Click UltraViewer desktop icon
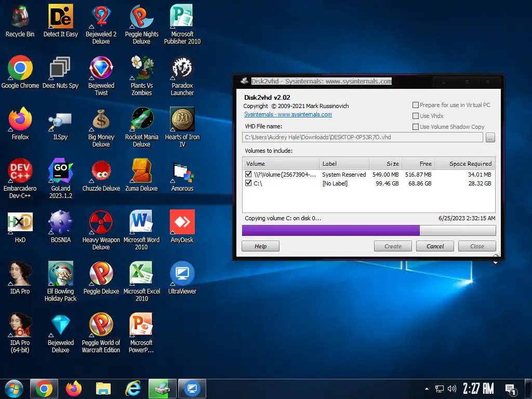The image size is (532, 399). point(182,278)
